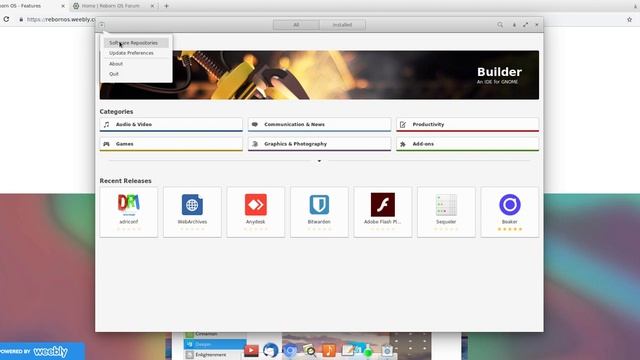Launch the orange music player dock icon
The width and height of the screenshot is (640, 360).
(329, 351)
